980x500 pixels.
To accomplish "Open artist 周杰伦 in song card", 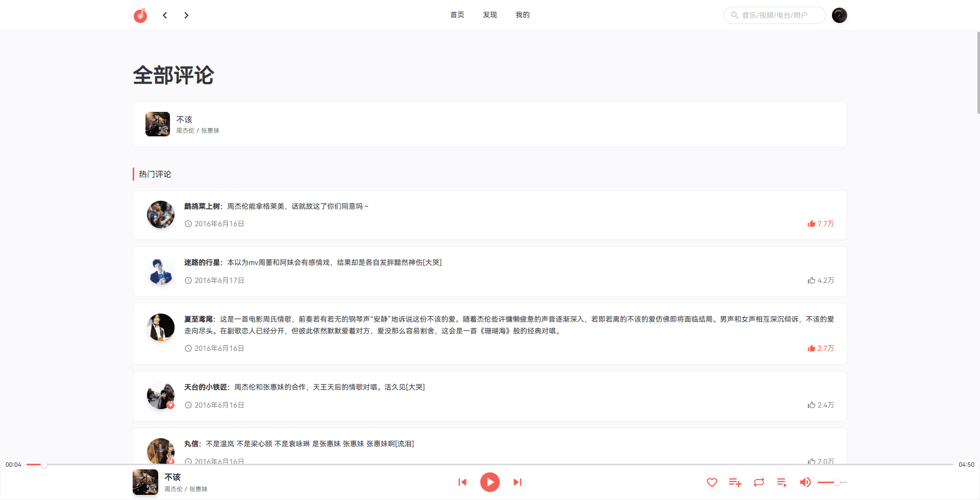I will 185,131.
